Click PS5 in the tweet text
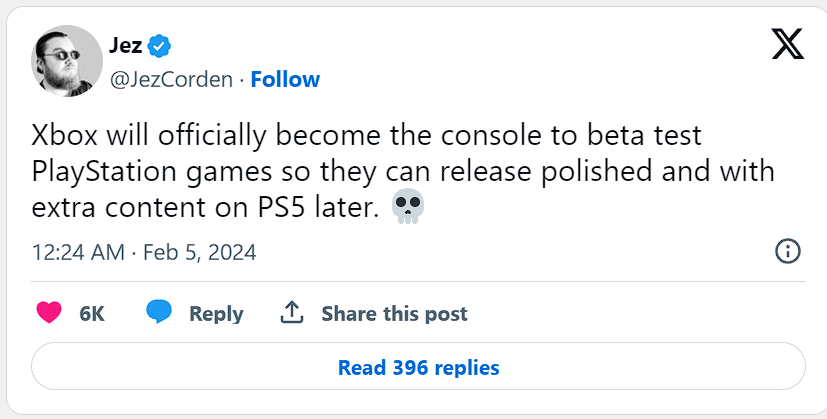827x419 pixels. (x=278, y=208)
